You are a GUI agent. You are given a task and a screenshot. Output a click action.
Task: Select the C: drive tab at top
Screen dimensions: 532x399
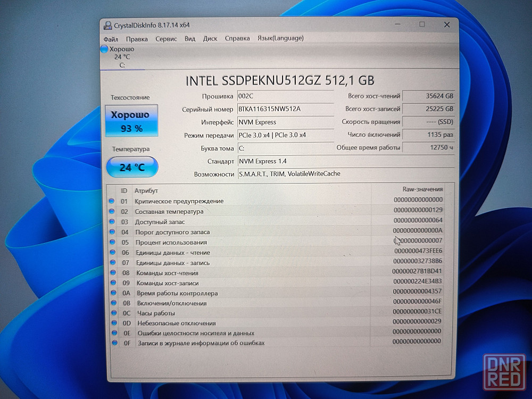[122, 57]
